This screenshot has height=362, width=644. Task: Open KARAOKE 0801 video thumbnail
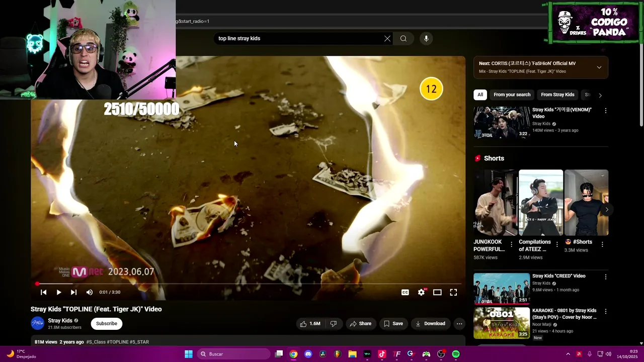(502, 323)
